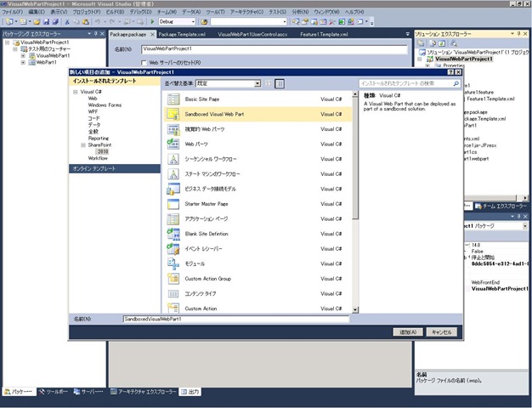The image size is (532, 408).
Task: Select Reporting in the template tree
Action: click(x=99, y=139)
